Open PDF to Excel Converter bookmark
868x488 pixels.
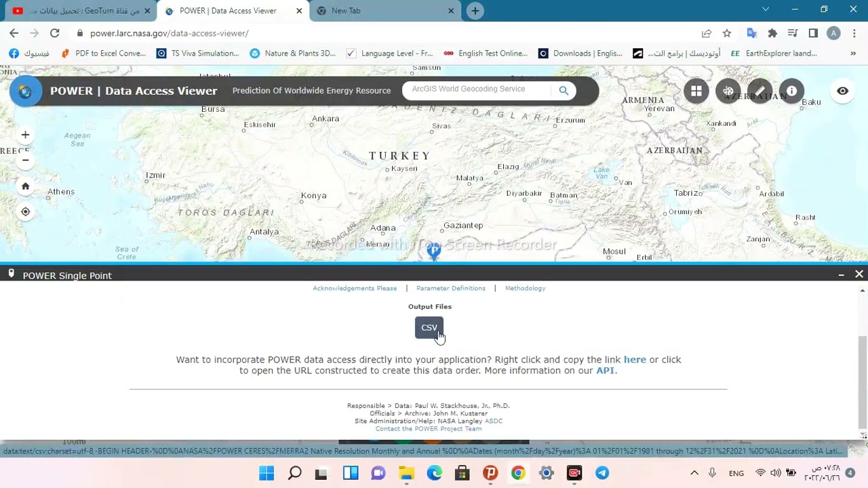(x=103, y=54)
